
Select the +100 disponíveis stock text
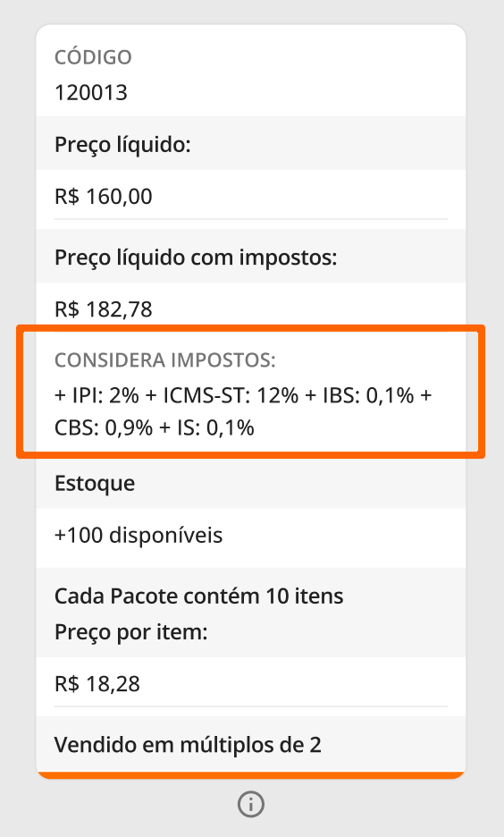[x=139, y=535]
